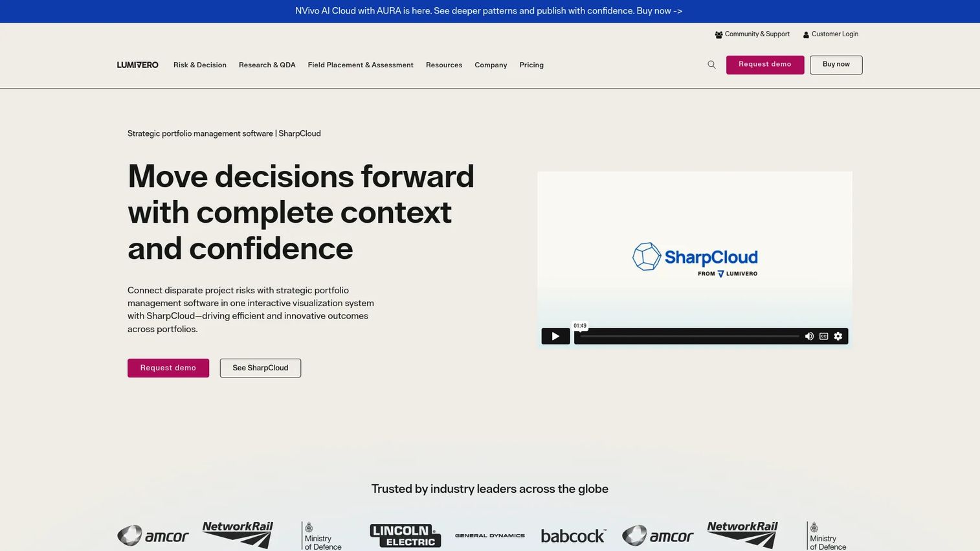
Task: Mute the video volume icon
Action: [x=809, y=336]
